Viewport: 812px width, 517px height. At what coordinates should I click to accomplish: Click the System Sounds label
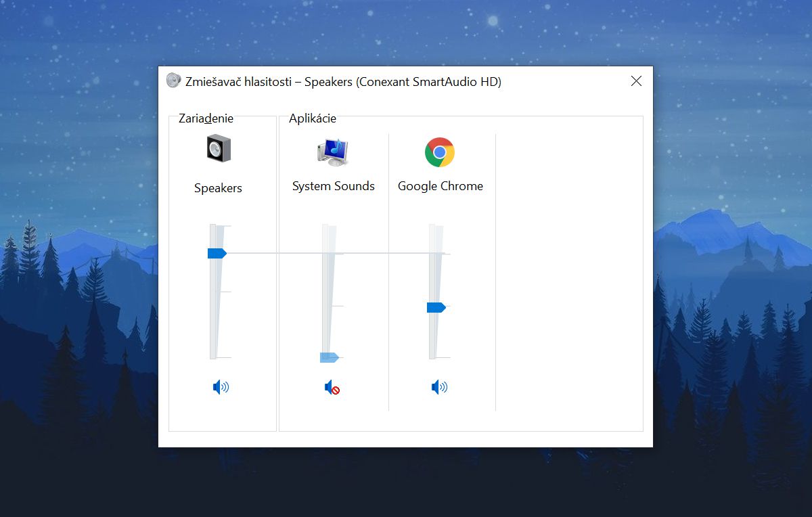[333, 186]
